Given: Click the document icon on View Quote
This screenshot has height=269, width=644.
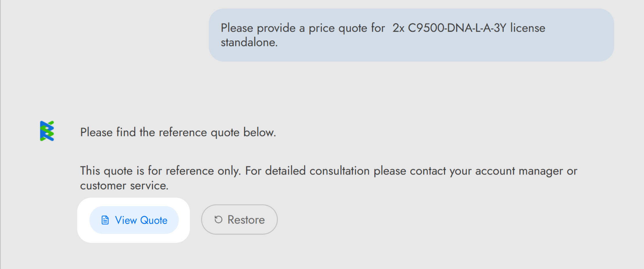Looking at the screenshot, I should [x=105, y=220].
